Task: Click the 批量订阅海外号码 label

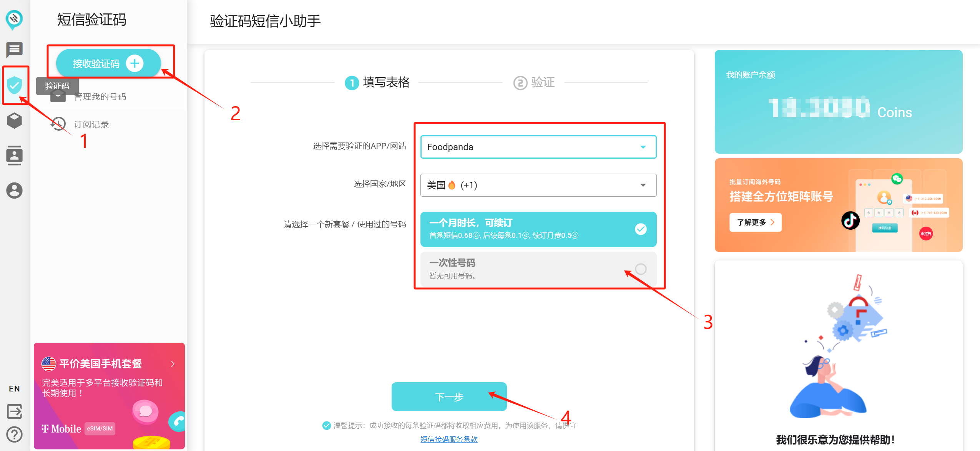Action: [755, 182]
